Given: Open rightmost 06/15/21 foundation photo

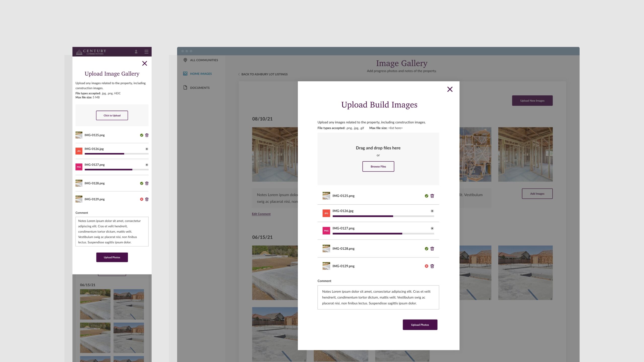Looking at the screenshot, I should pos(525,273).
